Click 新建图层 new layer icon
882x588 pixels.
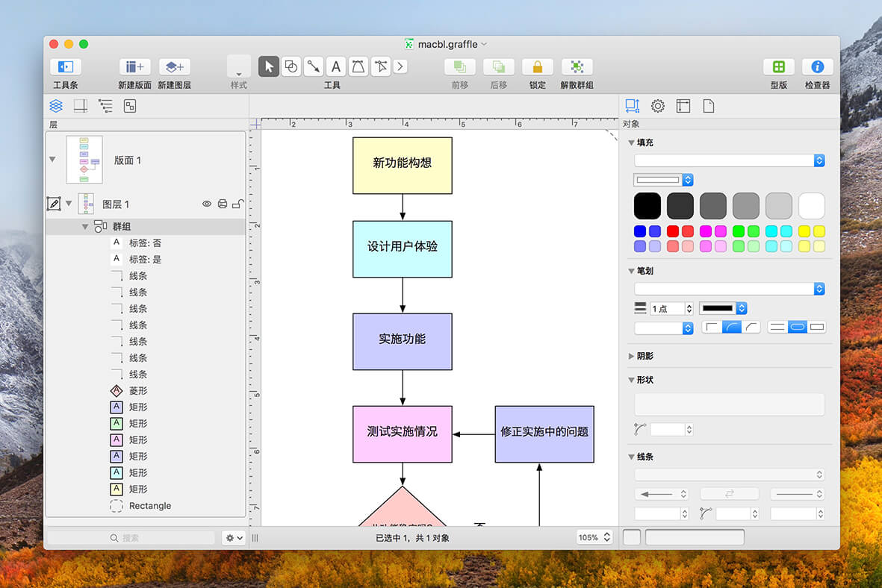[x=174, y=67]
